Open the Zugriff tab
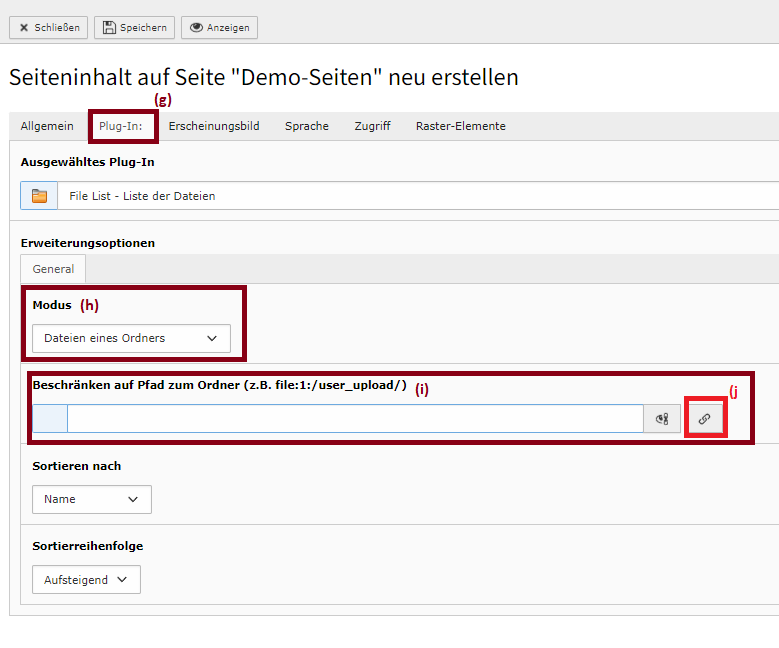 point(373,126)
